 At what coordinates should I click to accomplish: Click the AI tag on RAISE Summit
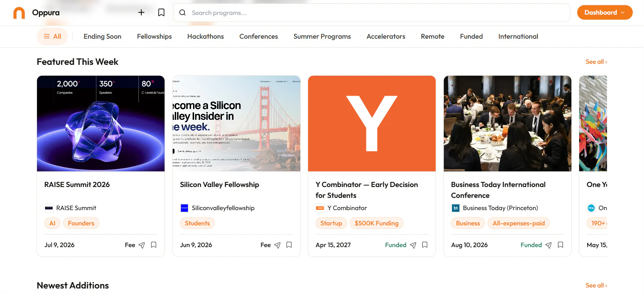tap(52, 223)
